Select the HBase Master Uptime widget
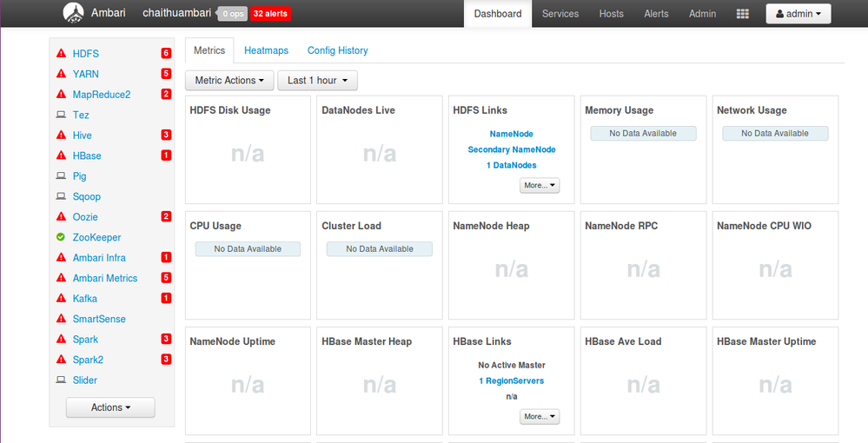The width and height of the screenshot is (868, 443). pyautogui.click(x=775, y=381)
